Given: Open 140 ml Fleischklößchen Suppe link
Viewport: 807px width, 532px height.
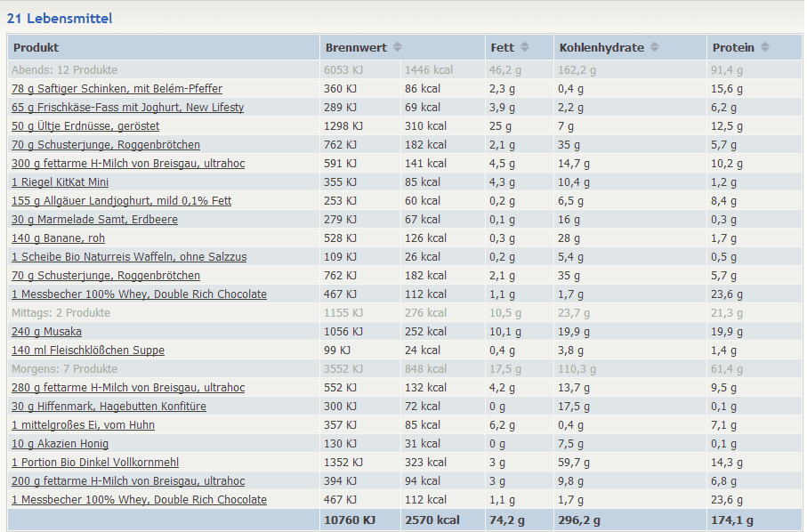Looking at the screenshot, I should tap(88, 351).
